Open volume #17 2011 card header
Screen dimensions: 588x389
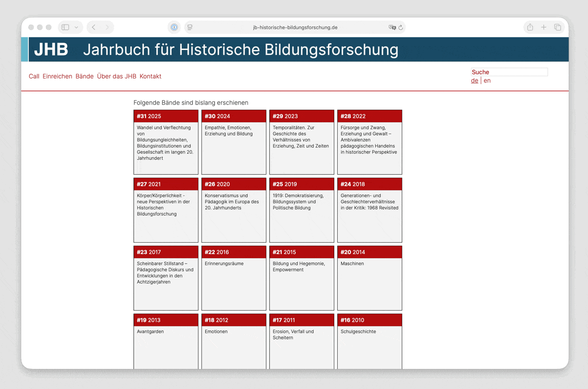click(302, 320)
